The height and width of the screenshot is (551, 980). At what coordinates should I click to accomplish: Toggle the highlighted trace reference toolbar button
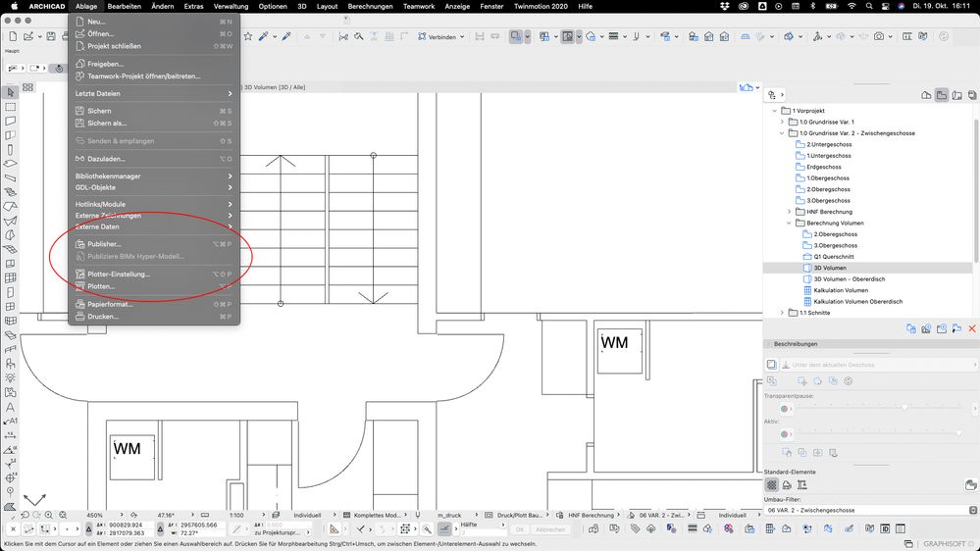(x=568, y=37)
